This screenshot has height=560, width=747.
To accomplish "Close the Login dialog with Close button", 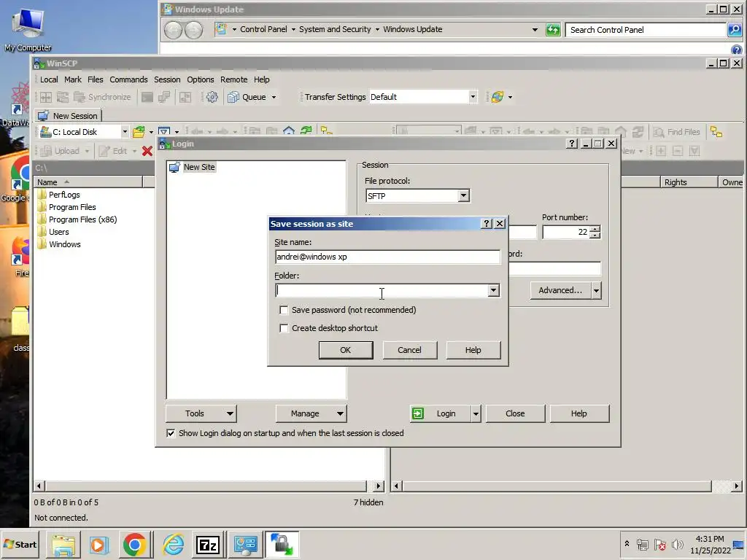I will tap(515, 413).
